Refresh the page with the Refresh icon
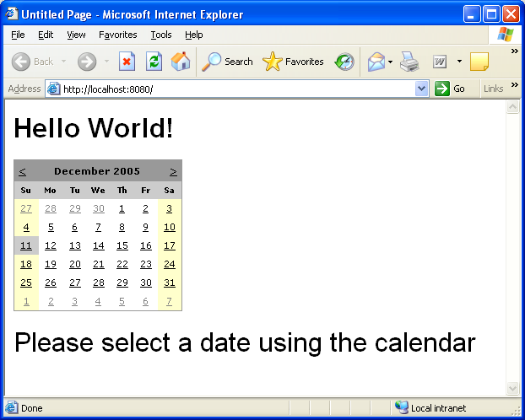This screenshot has height=420, width=525. pyautogui.click(x=154, y=62)
